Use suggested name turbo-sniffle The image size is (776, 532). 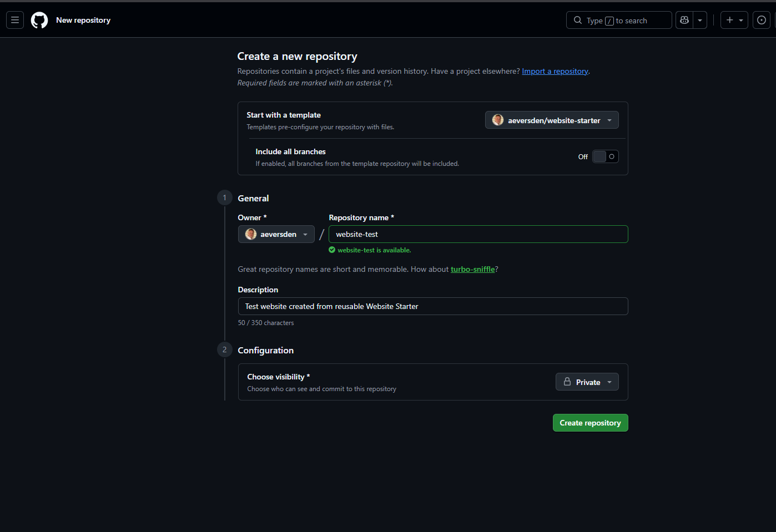pyautogui.click(x=472, y=269)
